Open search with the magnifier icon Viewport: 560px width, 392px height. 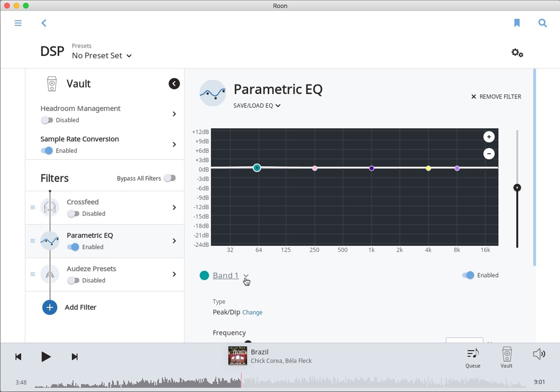[542, 23]
